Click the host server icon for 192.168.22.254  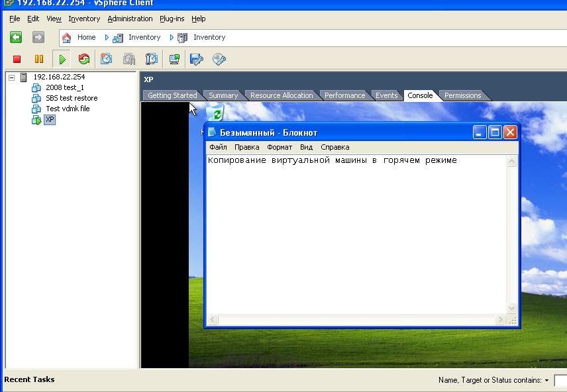(x=24, y=77)
